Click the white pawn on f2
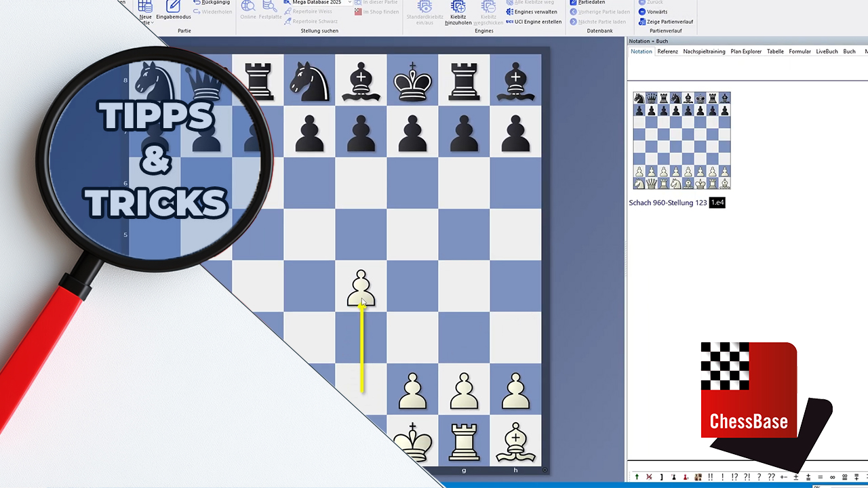This screenshot has width=868, height=488. pos(413,392)
